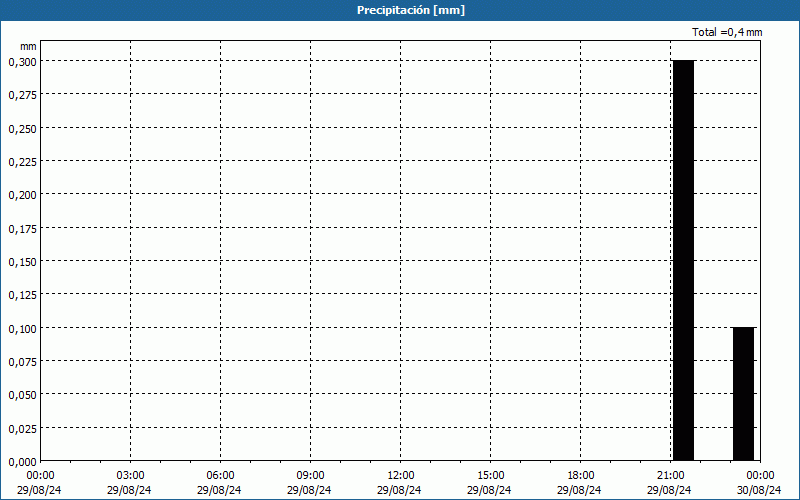The width and height of the screenshot is (800, 500).
Task: Click the 0,025 y-axis value
Action: coord(22,429)
